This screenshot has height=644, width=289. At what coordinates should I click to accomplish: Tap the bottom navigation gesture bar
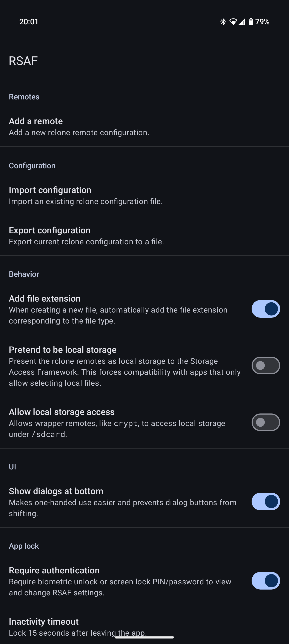144,637
